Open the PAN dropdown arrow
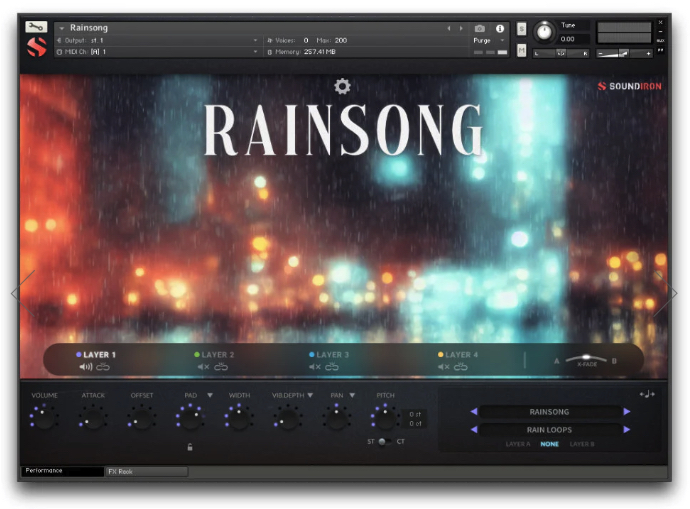Screen dimensions: 690x509 [x=352, y=395]
